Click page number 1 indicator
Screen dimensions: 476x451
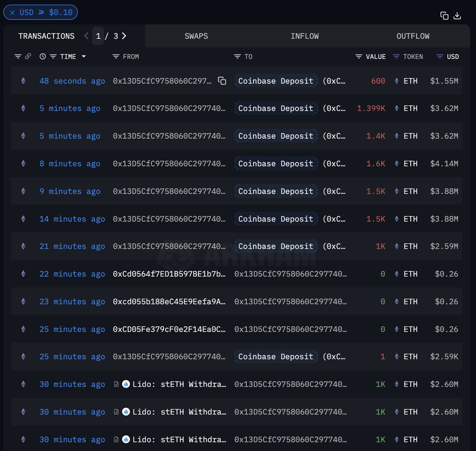[98, 36]
